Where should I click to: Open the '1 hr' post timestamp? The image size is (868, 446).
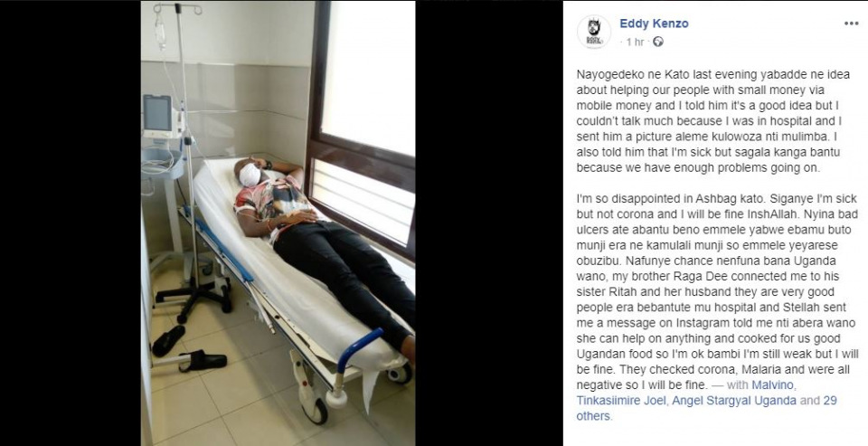coord(636,43)
